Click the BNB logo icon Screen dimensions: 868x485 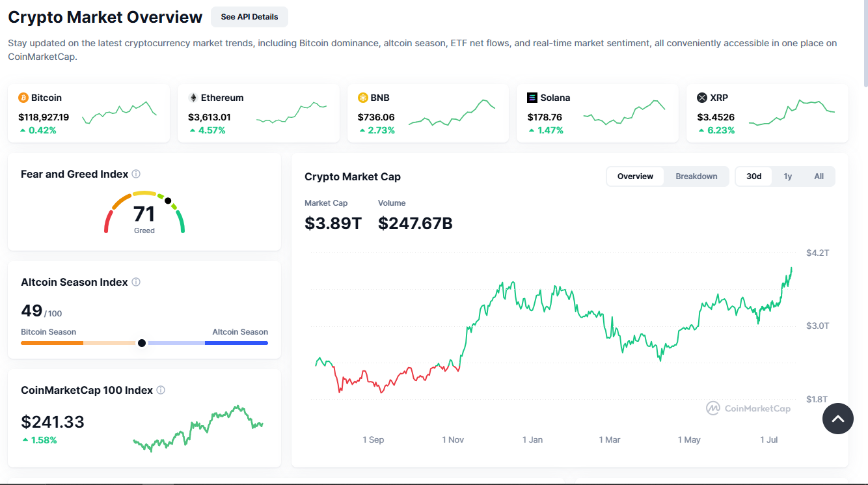[x=363, y=98]
